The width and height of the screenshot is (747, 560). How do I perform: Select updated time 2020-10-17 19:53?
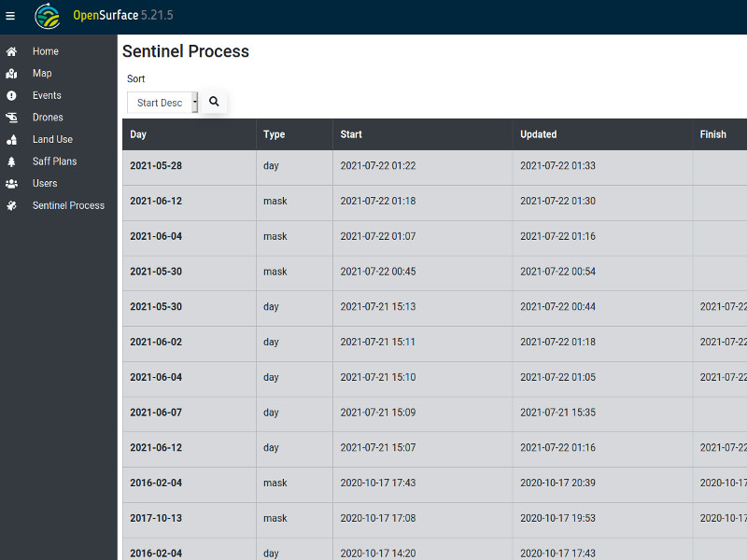pyautogui.click(x=557, y=518)
